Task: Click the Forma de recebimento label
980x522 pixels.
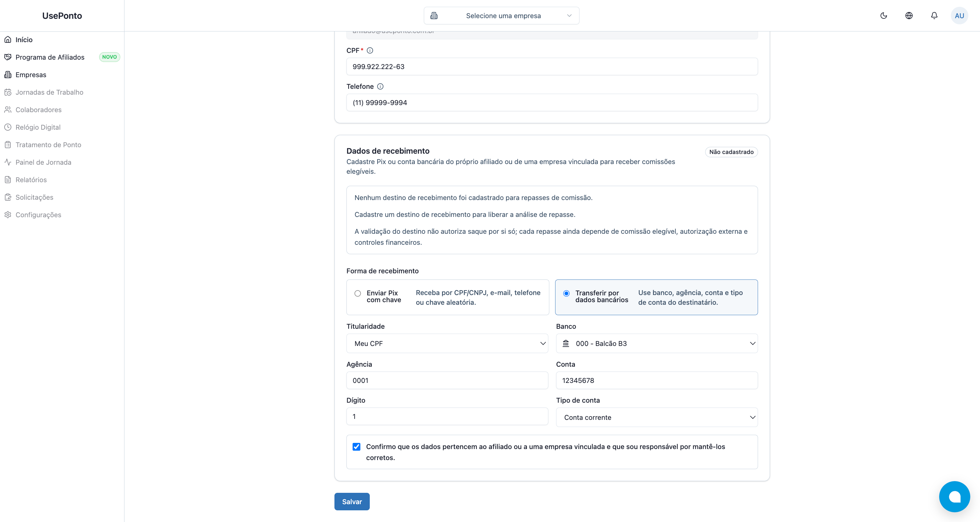Action: pyautogui.click(x=382, y=271)
